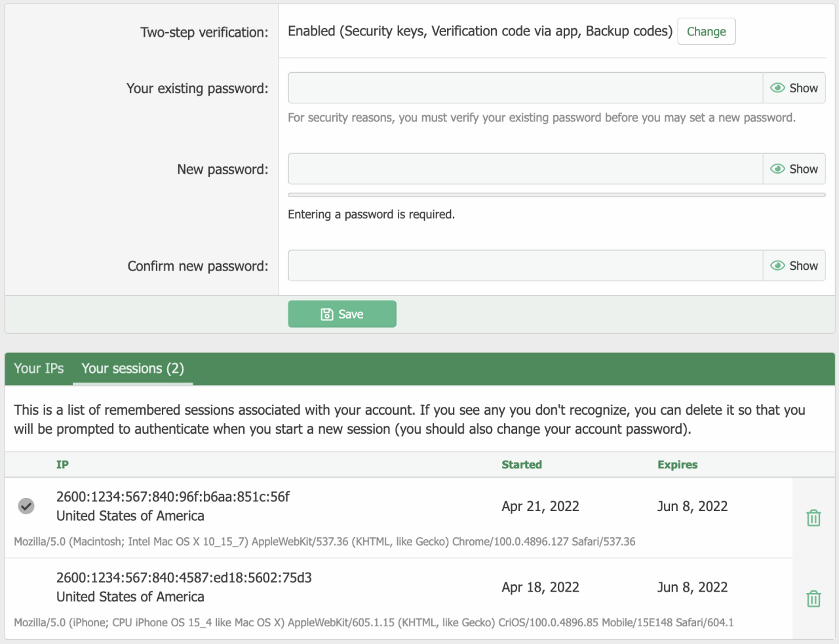
Task: Select the Your sessions (2) tab
Action: point(132,368)
